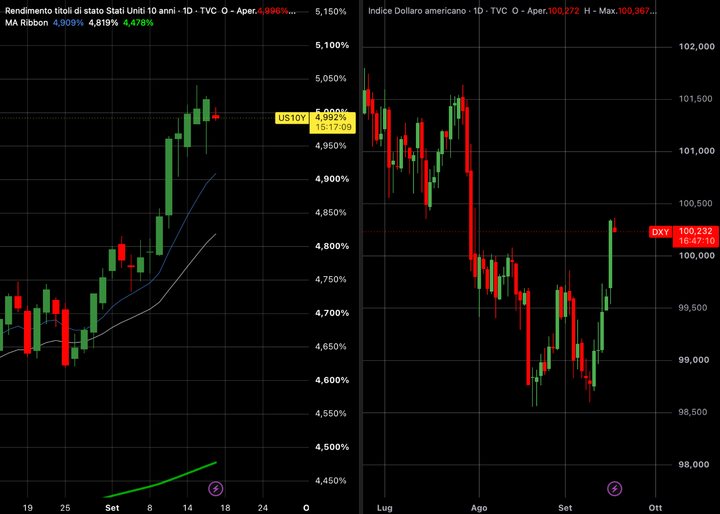Click Ago on the DXY time axis

(479, 508)
